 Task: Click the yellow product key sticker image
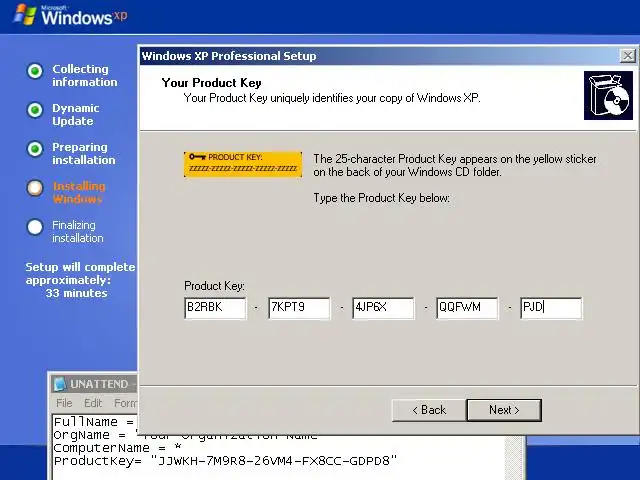click(x=243, y=164)
